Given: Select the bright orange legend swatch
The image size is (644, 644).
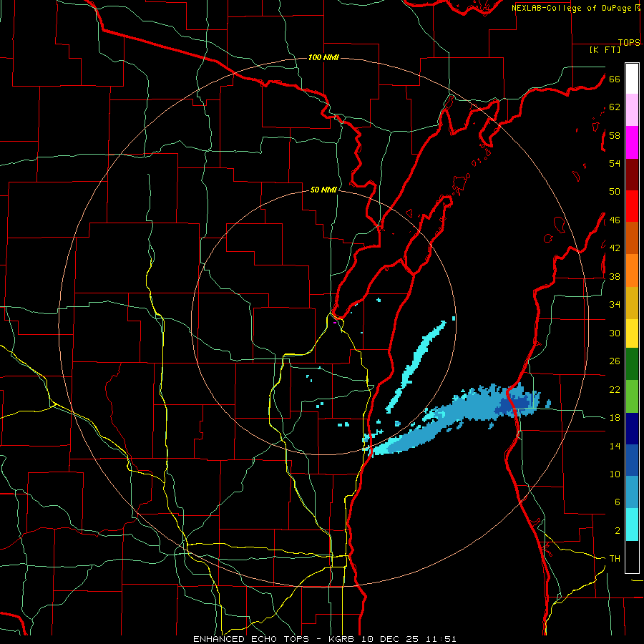Looking at the screenshot, I should 632,270.
